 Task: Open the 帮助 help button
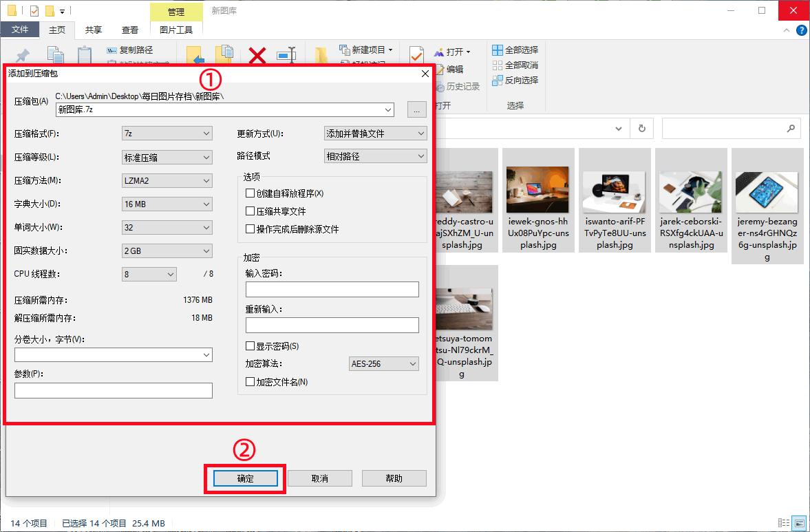pyautogui.click(x=394, y=478)
